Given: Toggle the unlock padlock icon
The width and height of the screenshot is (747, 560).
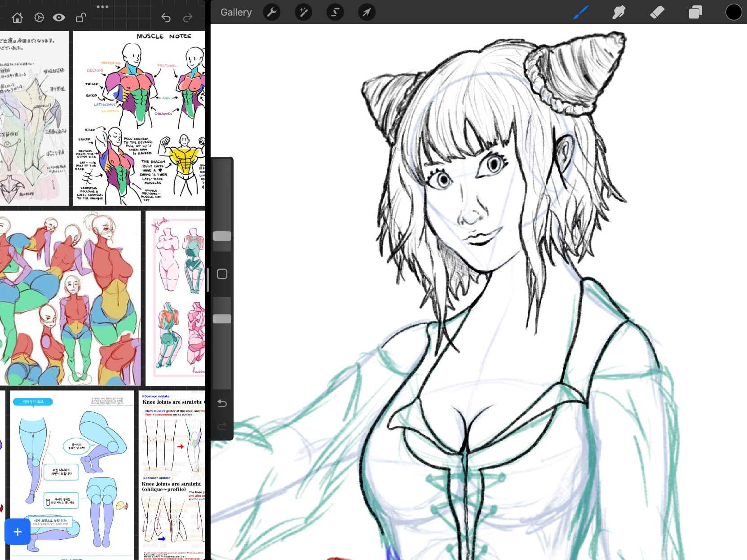Looking at the screenshot, I should (81, 18).
